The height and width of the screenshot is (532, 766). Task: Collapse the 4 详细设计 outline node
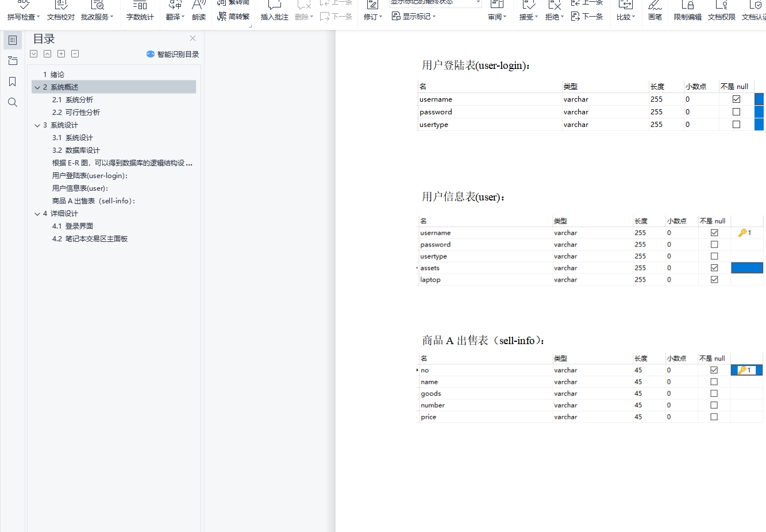click(x=37, y=214)
